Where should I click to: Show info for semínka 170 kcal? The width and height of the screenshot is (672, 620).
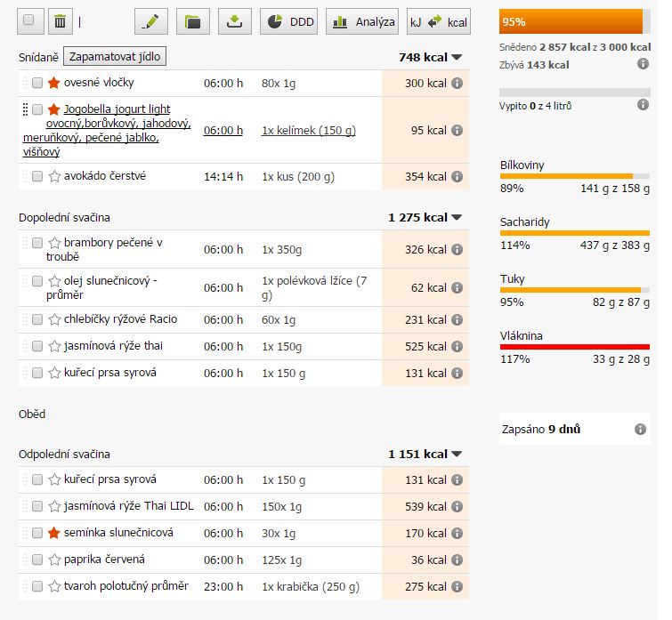pos(457,533)
